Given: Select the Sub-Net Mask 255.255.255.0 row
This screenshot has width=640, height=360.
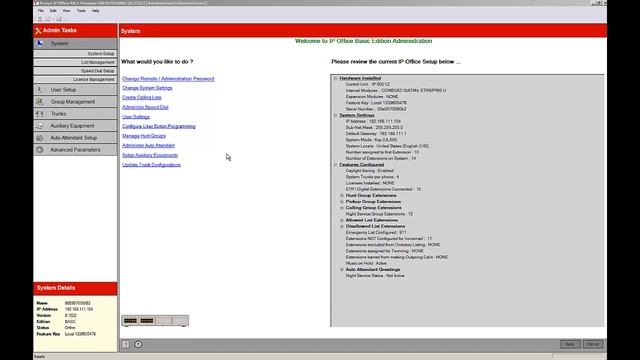Looking at the screenshot, I should (374, 127).
